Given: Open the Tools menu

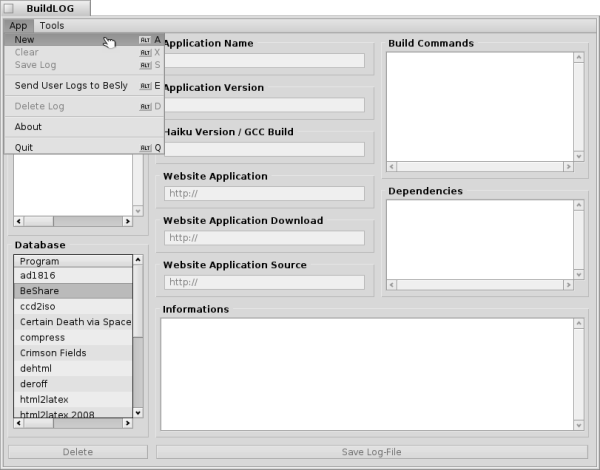Looking at the screenshot, I should click(52, 25).
